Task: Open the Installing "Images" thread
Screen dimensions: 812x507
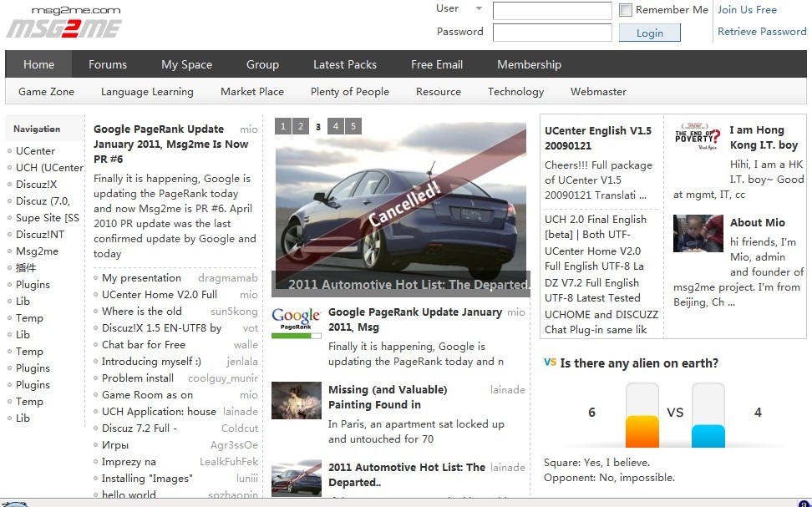Action: pos(147,479)
